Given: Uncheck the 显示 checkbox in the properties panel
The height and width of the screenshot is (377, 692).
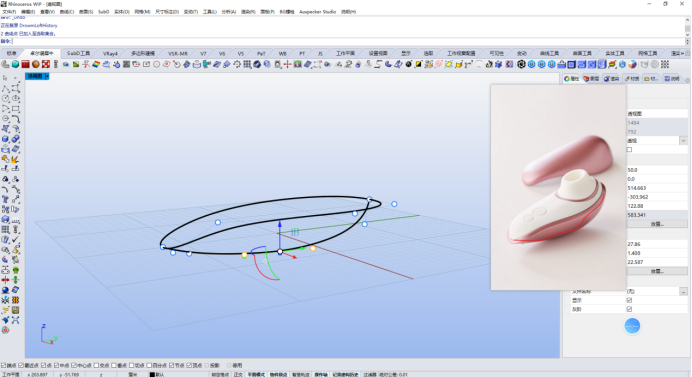Looking at the screenshot, I should pos(629,300).
